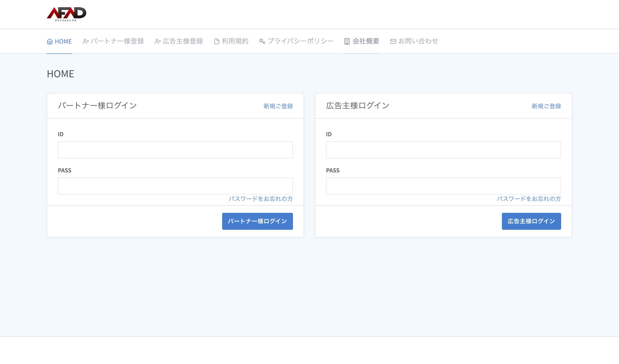Image resolution: width=619 pixels, height=364 pixels.
Task: Go to the 利用規約 page
Action: (235, 41)
